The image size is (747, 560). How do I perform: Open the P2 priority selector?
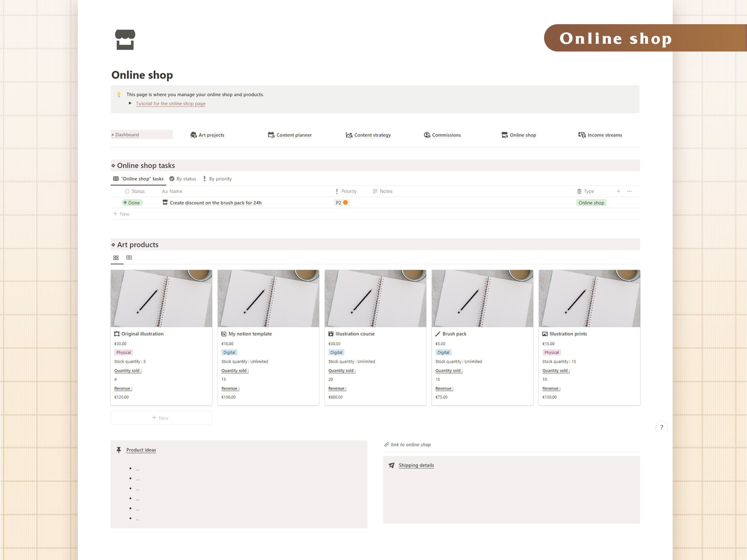[x=341, y=203]
